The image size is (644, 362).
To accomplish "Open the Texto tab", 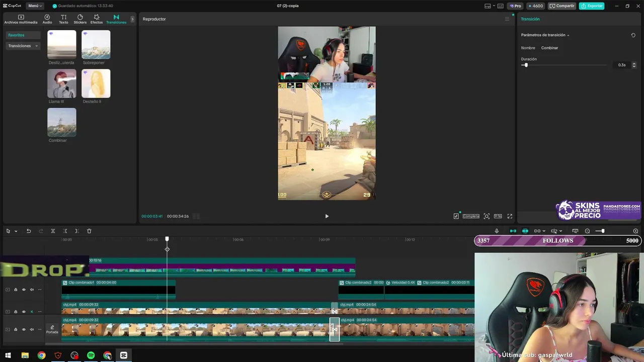I will pyautogui.click(x=63, y=19).
